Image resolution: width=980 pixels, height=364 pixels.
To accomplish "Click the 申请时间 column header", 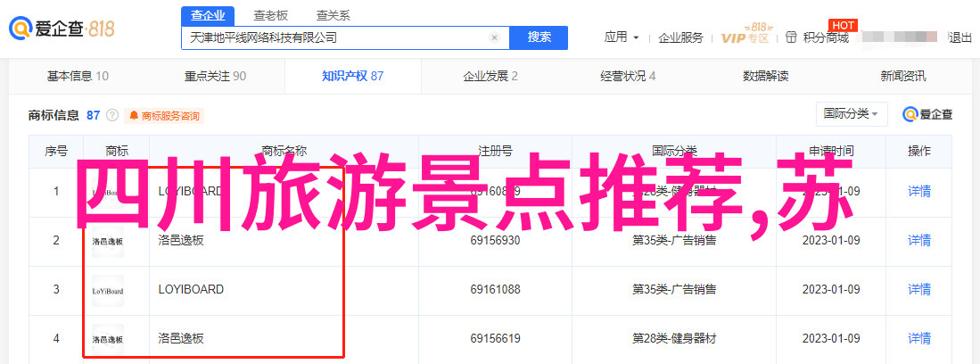I will click(x=831, y=151).
